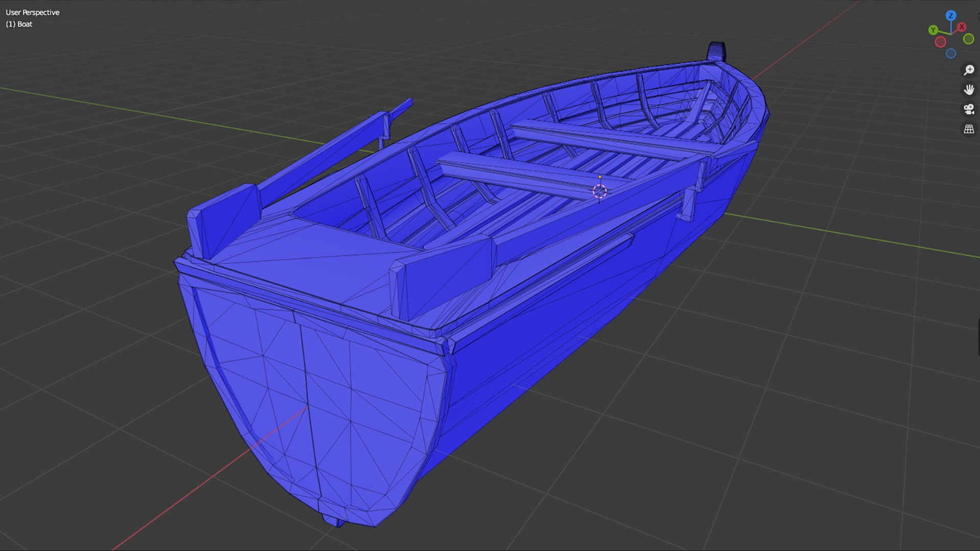Click the zoom magnifier viewport icon
This screenshot has height=551, width=980.
click(968, 70)
